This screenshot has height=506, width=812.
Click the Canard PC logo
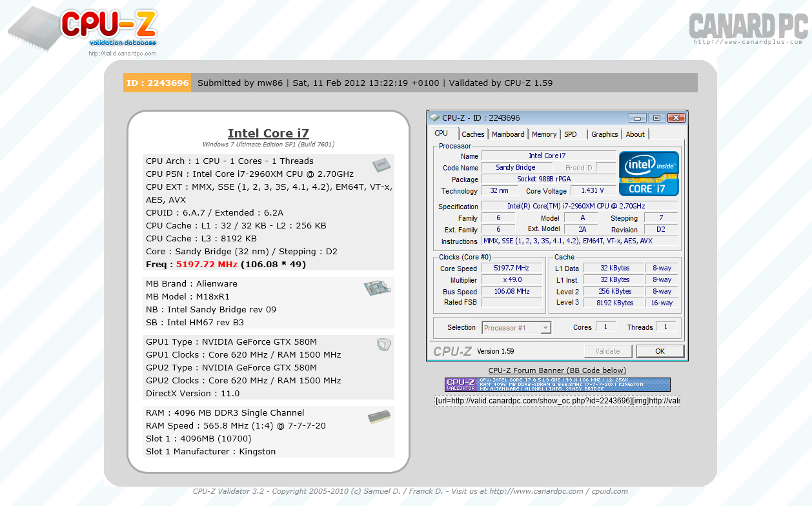tap(748, 26)
